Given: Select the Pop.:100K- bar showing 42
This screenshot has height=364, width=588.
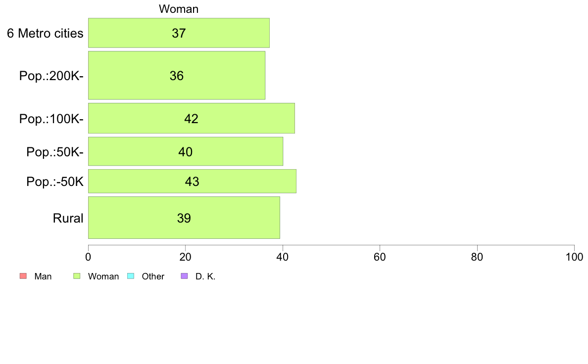Looking at the screenshot, I should [191, 118].
